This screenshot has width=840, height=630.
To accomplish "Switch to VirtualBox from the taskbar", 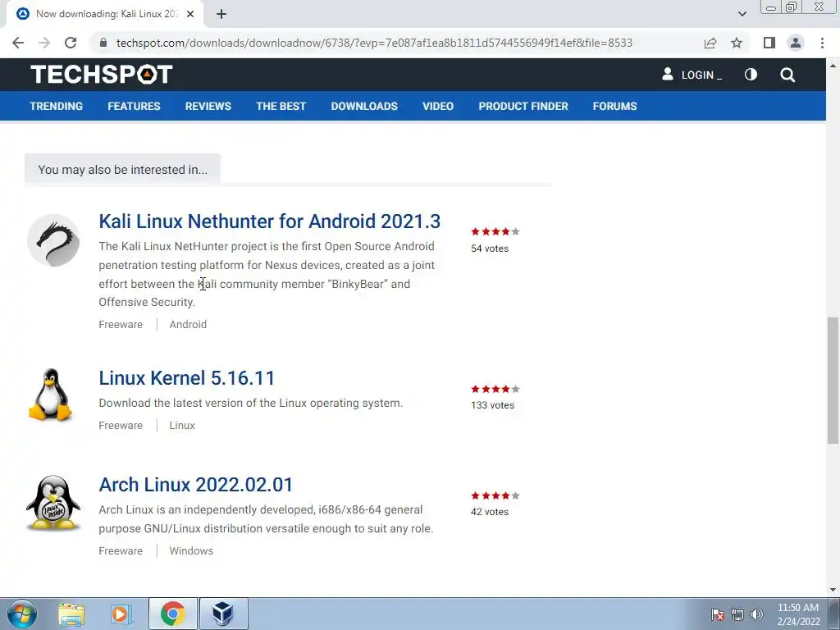I will [223, 614].
